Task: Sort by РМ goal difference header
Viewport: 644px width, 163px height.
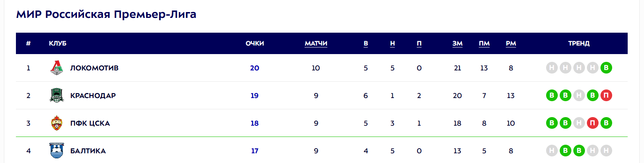Action: click(511, 44)
